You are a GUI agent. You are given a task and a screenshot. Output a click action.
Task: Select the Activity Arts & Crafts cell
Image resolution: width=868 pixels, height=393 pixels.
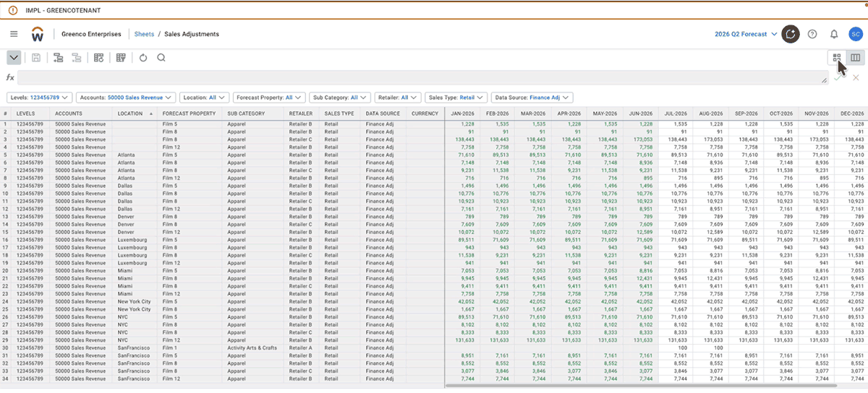pyautogui.click(x=254, y=347)
